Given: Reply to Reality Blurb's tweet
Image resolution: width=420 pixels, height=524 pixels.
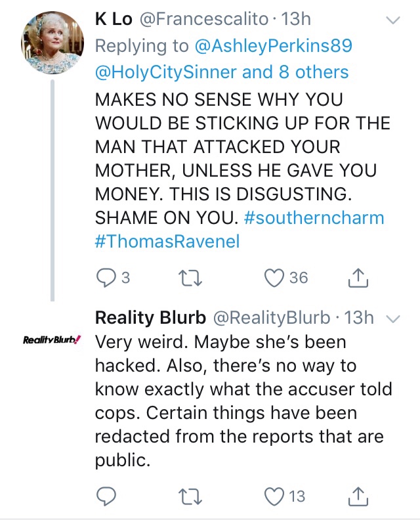Looking at the screenshot, I should (x=106, y=496).
